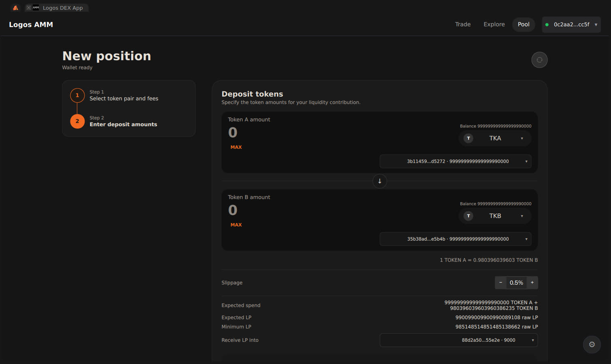Screen dimensions: 611x364
Task: Click the Logos AMM brand title
Action: 31,25
